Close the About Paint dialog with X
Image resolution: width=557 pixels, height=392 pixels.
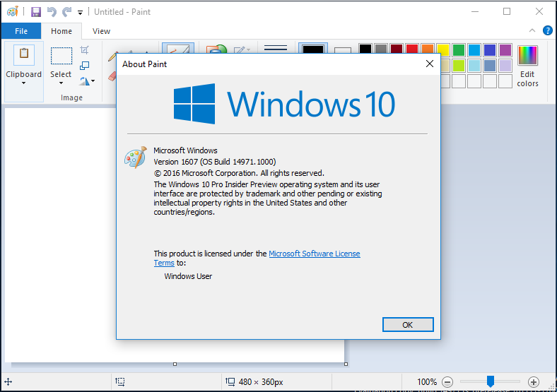coord(430,64)
